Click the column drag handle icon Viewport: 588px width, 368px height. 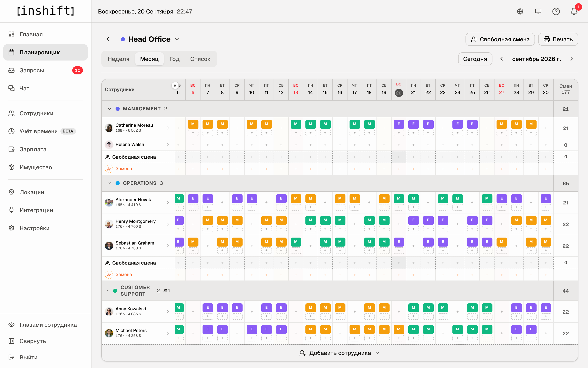[175, 85]
